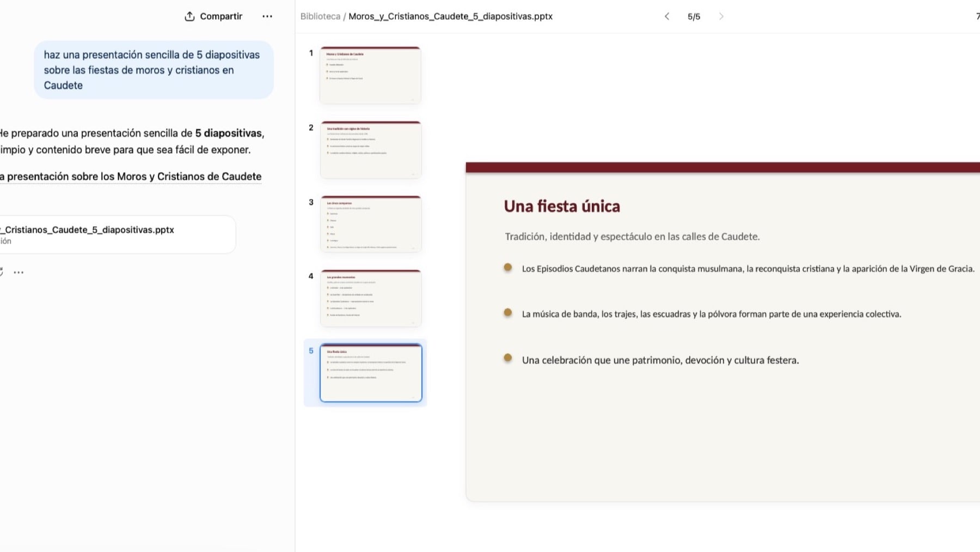This screenshot has height=552, width=980.
Task: Click the subtitle 'Tradición, identidad y espectáculo'
Action: 632,236
